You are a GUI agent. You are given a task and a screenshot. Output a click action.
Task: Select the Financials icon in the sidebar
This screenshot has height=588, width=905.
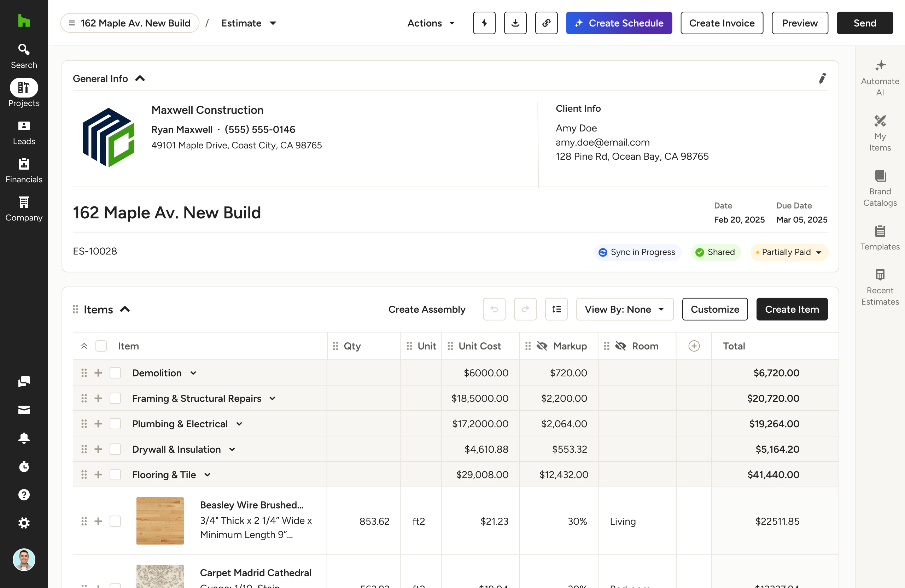24,169
